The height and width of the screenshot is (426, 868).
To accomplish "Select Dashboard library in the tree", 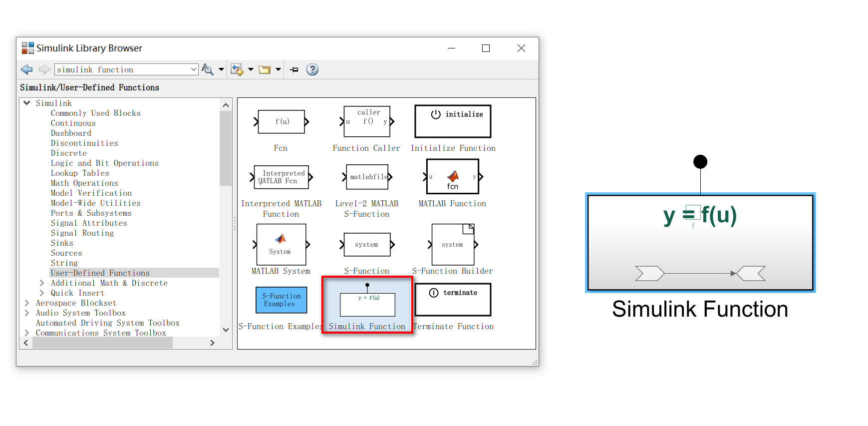I will 71,133.
